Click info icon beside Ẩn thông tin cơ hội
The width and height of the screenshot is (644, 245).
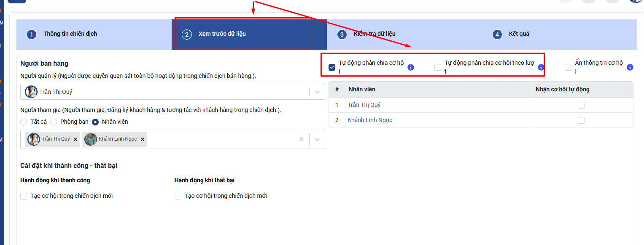coord(630,67)
